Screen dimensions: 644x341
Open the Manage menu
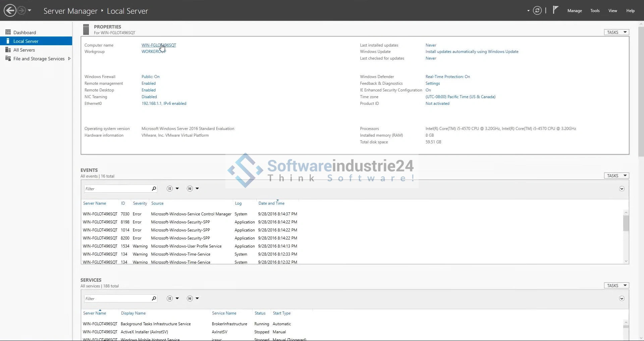pos(574,11)
